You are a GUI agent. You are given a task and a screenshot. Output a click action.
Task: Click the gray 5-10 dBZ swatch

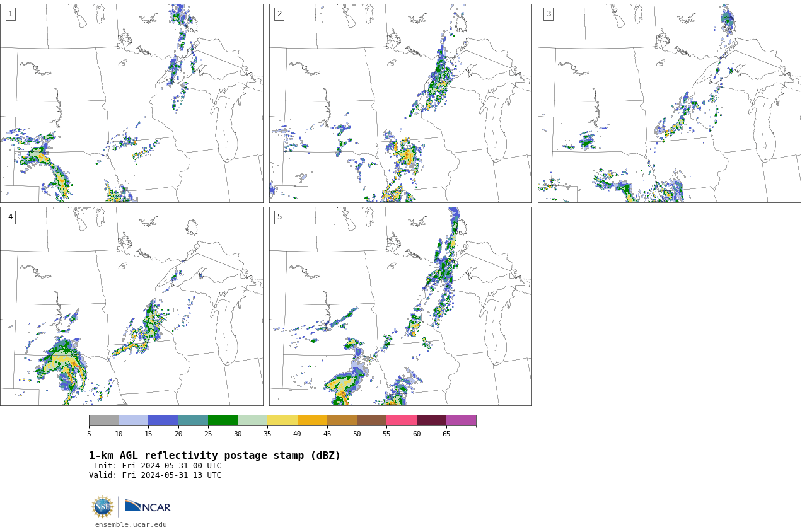(x=103, y=420)
